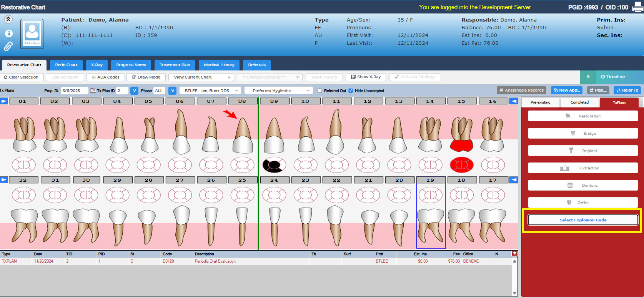Screen dimensions: 644x298
Task: Open Referrals tab
Action: [257, 65]
